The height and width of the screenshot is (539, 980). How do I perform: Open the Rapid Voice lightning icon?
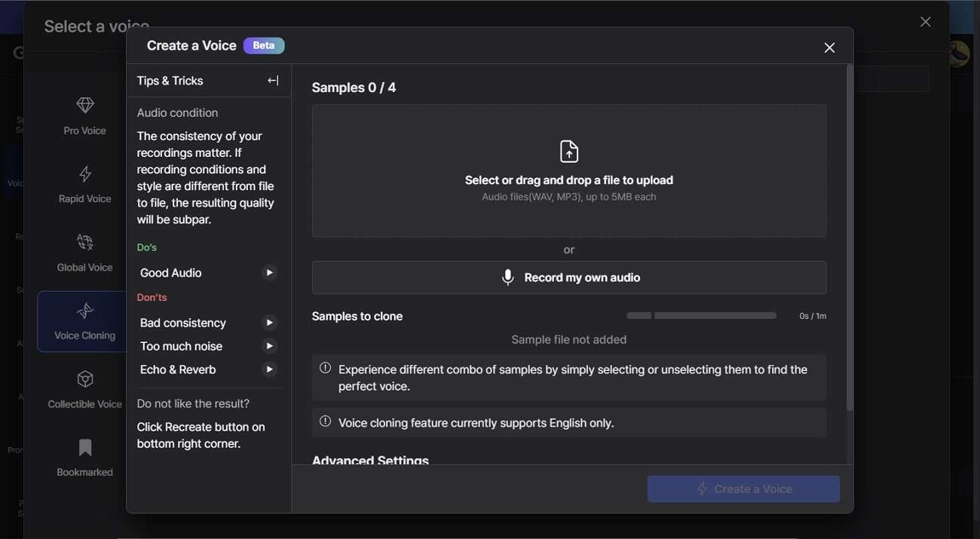coord(85,174)
